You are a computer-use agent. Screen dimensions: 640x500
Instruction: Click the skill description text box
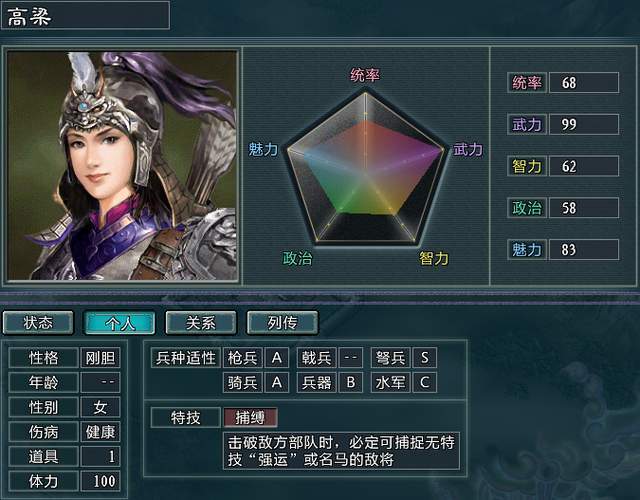pos(341,451)
